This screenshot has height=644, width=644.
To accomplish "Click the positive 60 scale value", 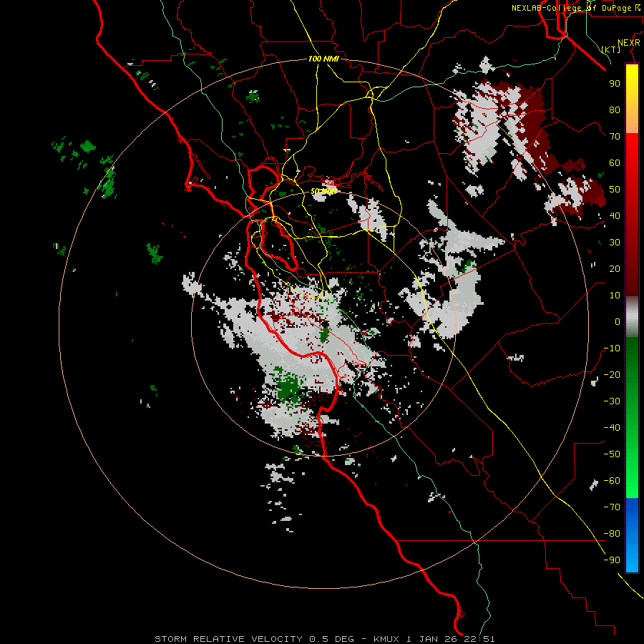I will pyautogui.click(x=615, y=162).
